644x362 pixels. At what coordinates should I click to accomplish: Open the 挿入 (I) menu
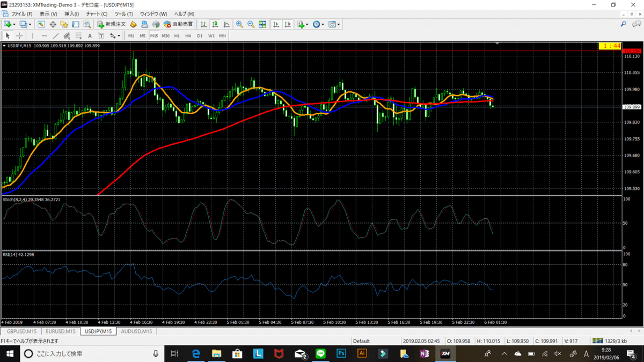coord(72,13)
